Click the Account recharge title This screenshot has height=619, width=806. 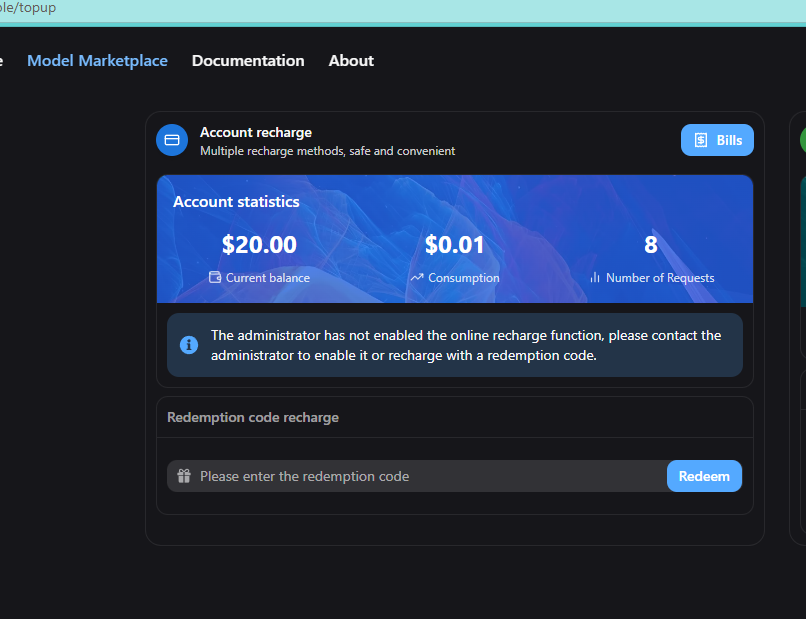coord(256,133)
